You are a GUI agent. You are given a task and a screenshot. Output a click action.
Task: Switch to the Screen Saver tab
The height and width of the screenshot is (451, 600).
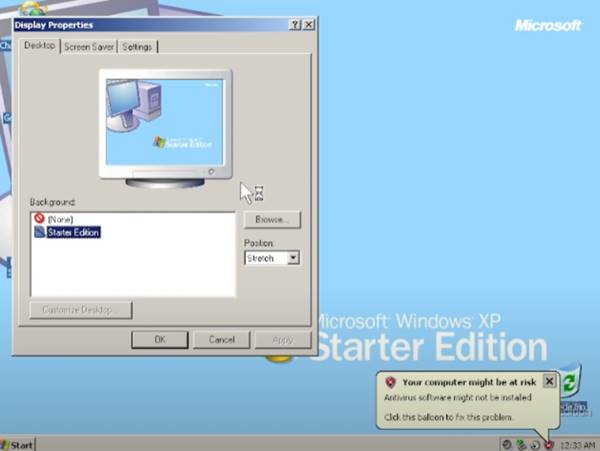[x=89, y=47]
